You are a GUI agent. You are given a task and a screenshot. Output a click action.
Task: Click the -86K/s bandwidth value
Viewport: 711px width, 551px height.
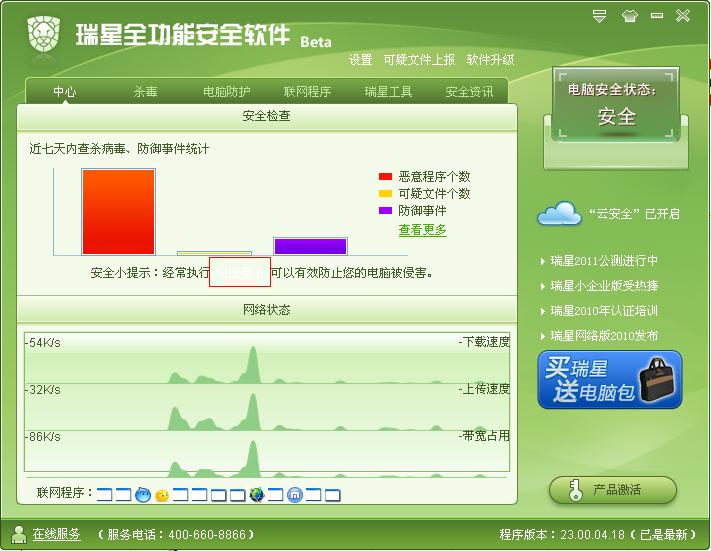point(43,437)
